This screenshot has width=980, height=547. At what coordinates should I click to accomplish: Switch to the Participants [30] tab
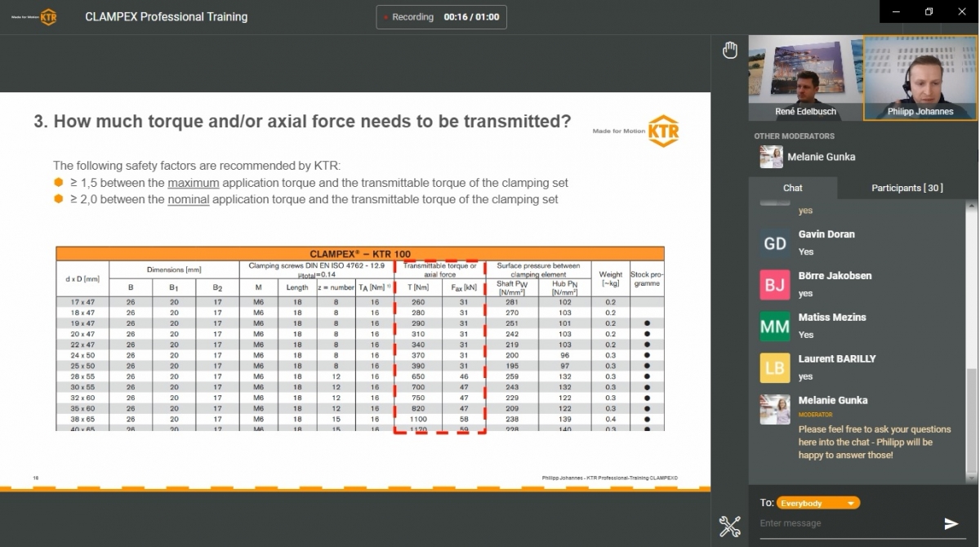coord(906,188)
